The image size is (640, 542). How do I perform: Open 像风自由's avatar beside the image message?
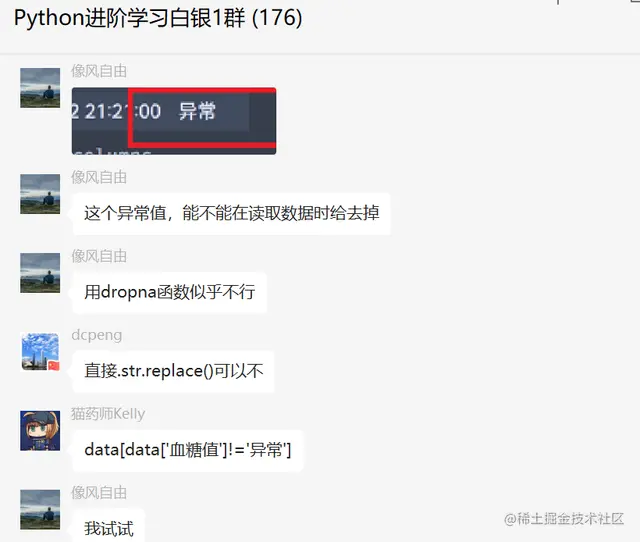[x=40, y=88]
